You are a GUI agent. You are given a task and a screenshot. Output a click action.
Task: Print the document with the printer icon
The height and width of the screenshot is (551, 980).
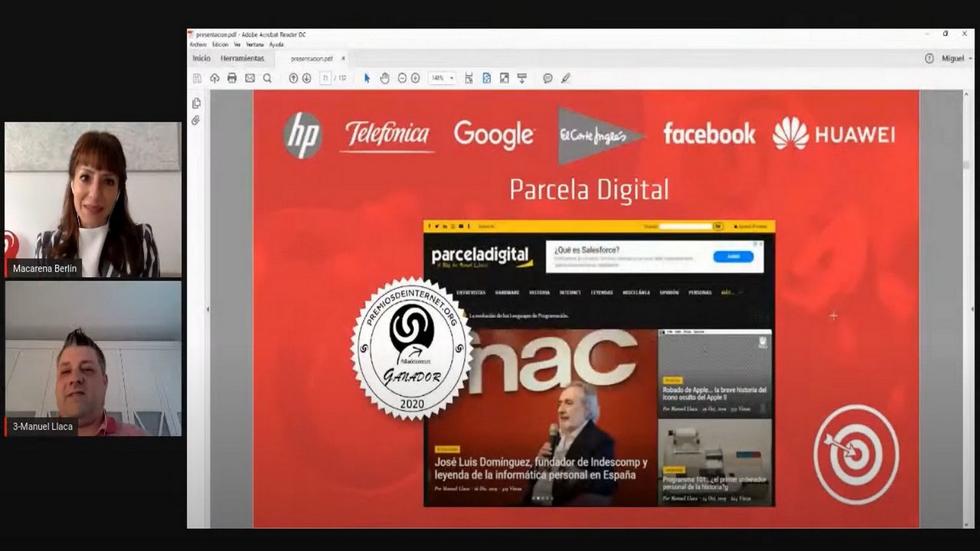232,78
